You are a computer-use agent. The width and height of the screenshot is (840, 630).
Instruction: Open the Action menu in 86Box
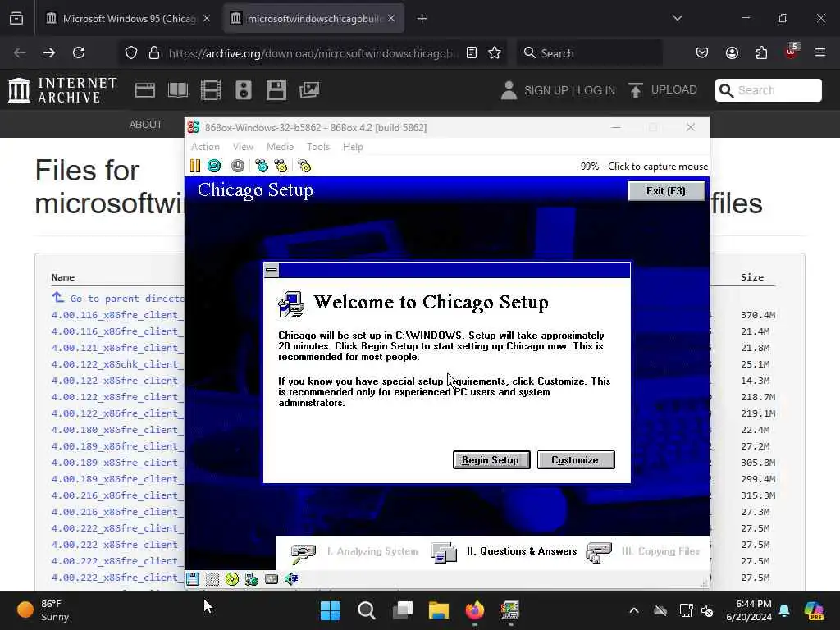pyautogui.click(x=205, y=147)
